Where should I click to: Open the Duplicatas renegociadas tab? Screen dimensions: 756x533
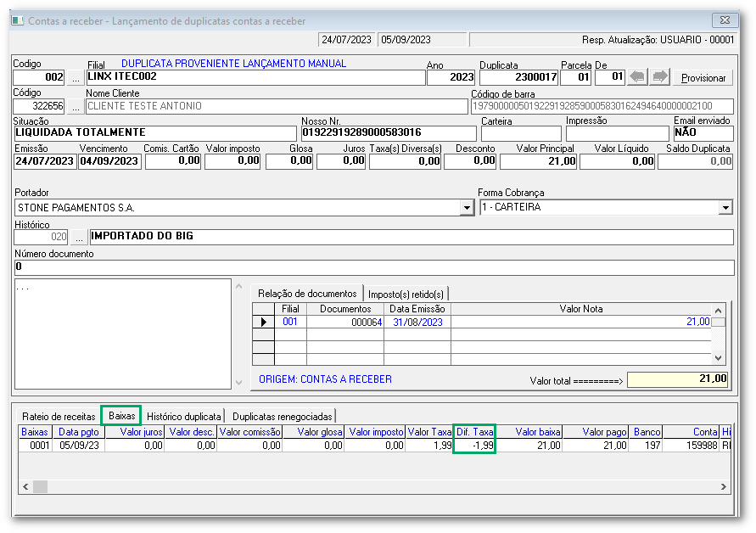pyautogui.click(x=283, y=416)
